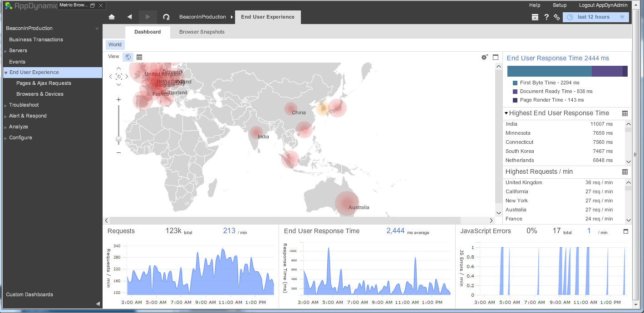Click the India bubble on the map

[256, 132]
